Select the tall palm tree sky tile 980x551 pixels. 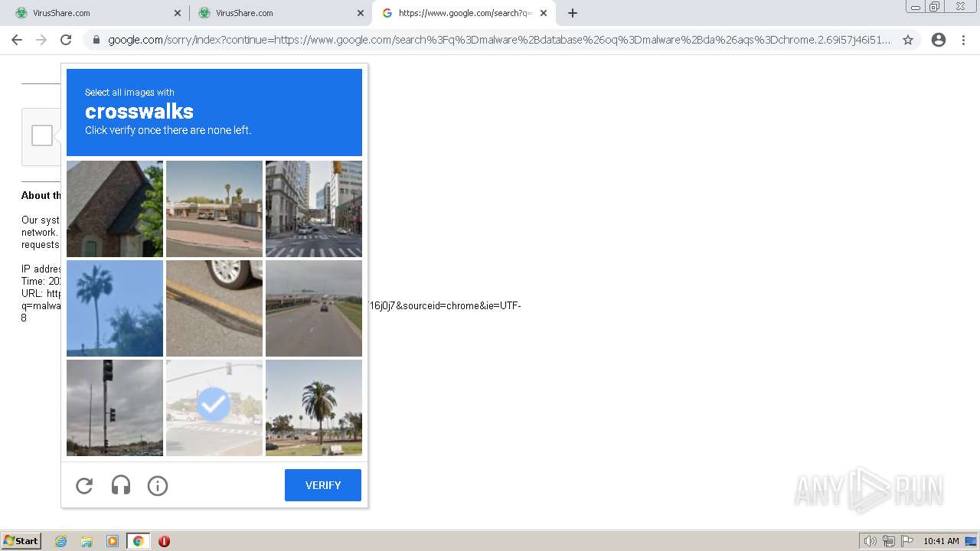click(x=115, y=308)
